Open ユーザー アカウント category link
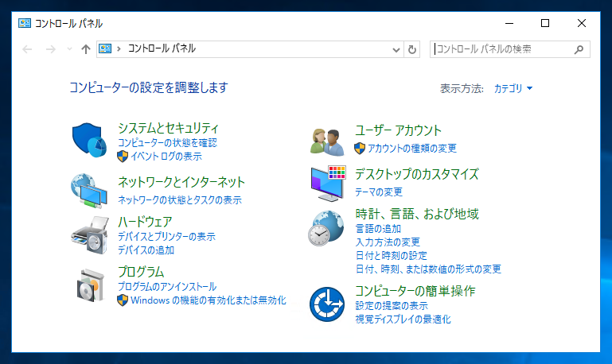 (x=398, y=130)
